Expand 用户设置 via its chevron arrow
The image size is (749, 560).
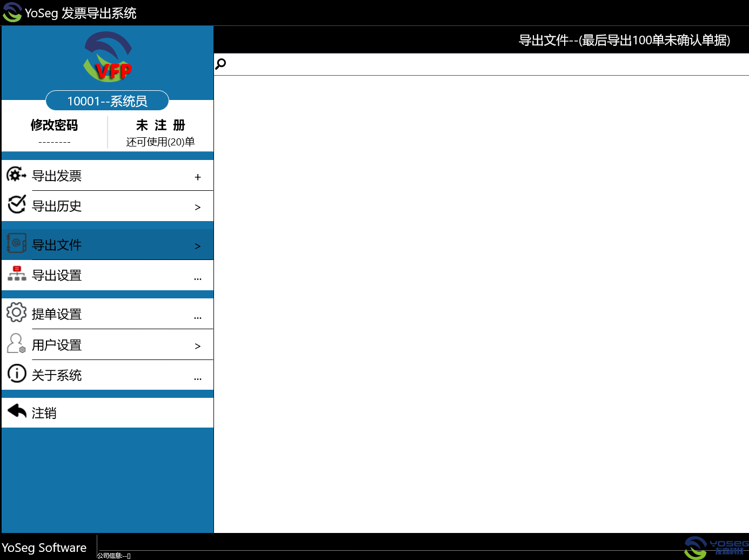click(198, 346)
